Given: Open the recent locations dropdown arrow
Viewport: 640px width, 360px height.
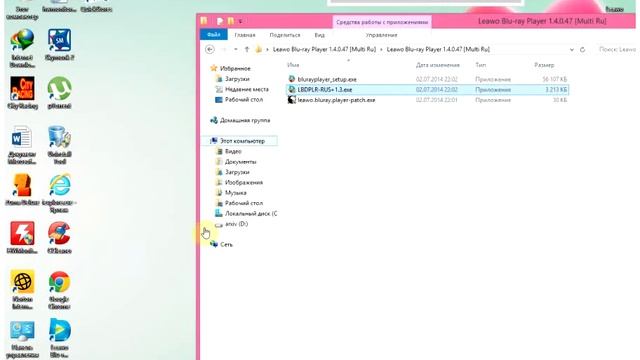Looking at the screenshot, I should (x=236, y=49).
